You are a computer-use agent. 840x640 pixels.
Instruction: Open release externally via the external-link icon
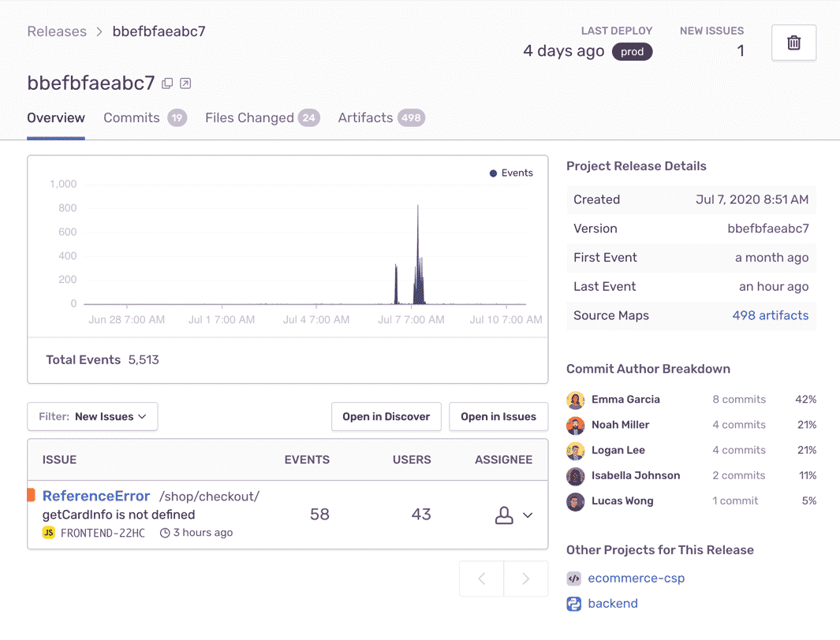186,82
